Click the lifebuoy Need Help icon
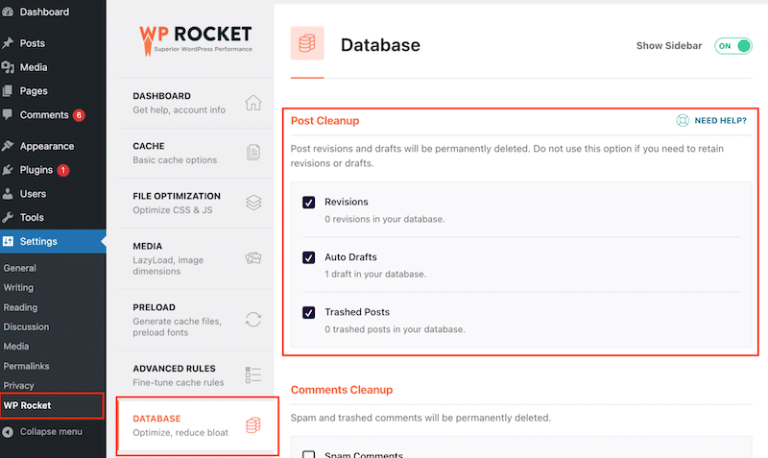 tap(683, 121)
